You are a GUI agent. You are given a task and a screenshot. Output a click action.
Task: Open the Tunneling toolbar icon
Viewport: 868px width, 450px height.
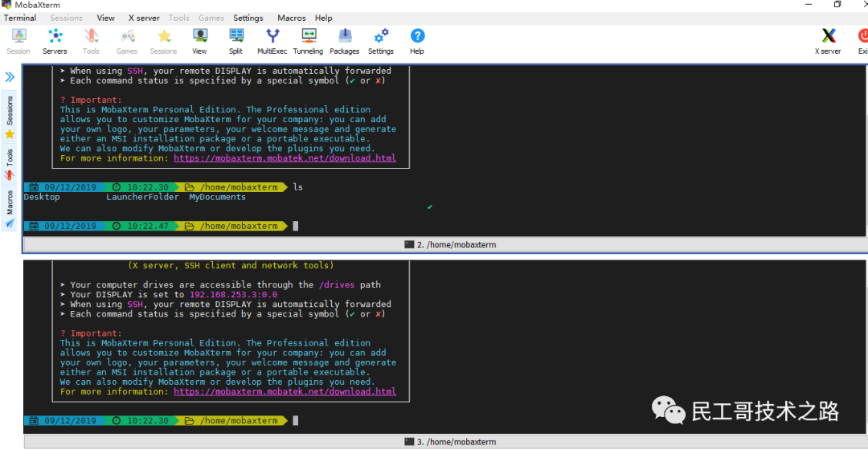pos(308,42)
